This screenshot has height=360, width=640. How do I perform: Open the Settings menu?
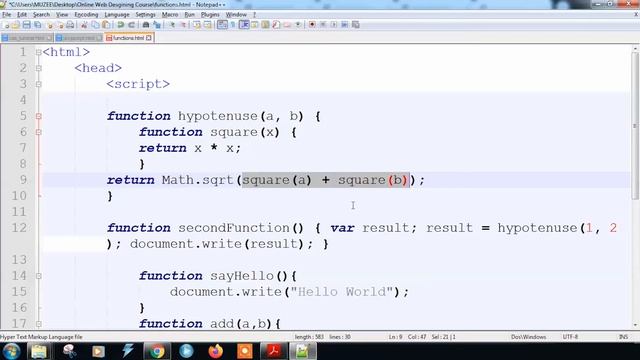[x=145, y=14]
